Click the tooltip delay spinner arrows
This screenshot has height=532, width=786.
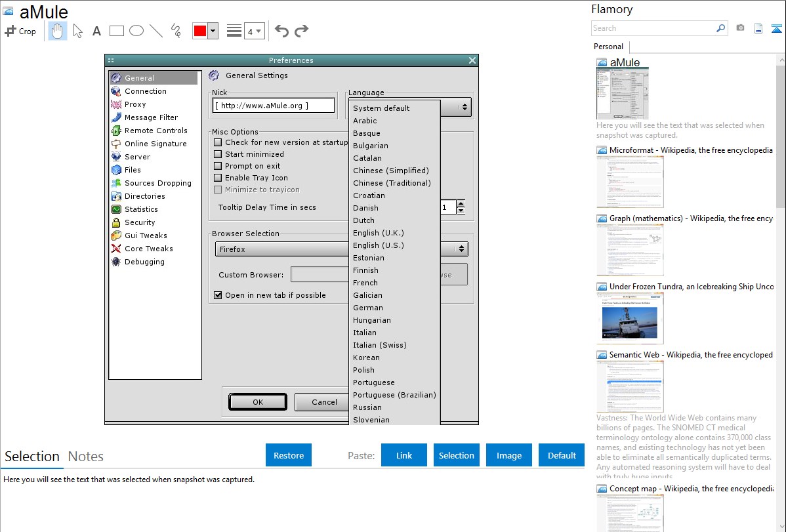tap(461, 207)
